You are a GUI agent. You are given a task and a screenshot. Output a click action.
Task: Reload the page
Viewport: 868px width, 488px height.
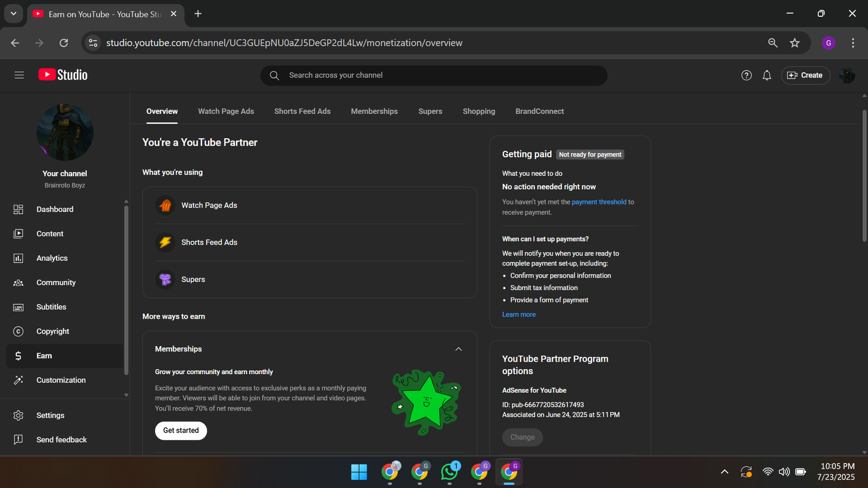click(x=63, y=43)
